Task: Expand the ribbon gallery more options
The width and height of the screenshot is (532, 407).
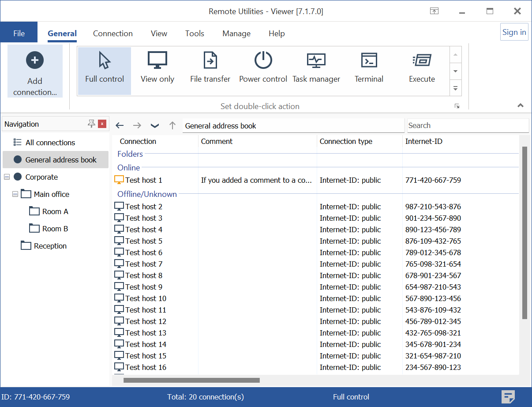Action: click(x=456, y=88)
